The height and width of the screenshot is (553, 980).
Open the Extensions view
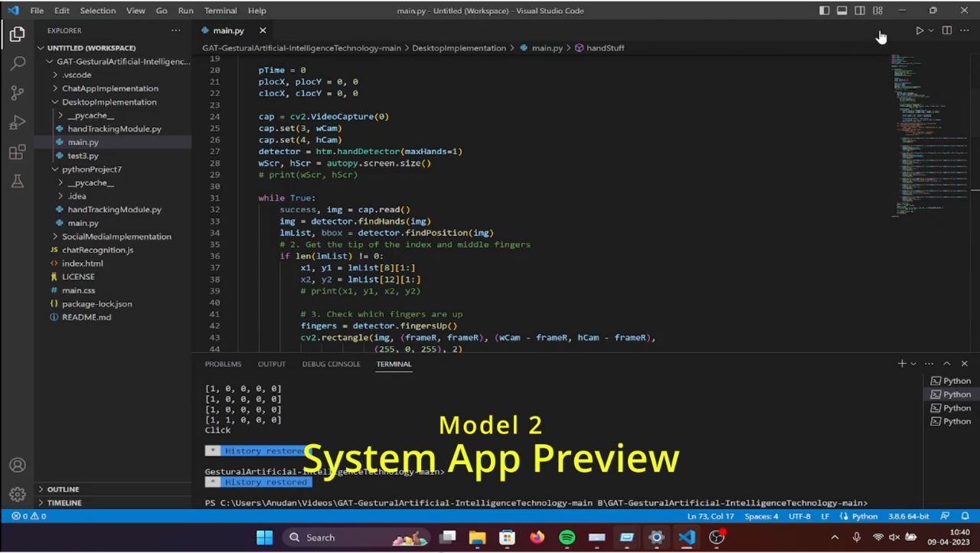(x=17, y=152)
